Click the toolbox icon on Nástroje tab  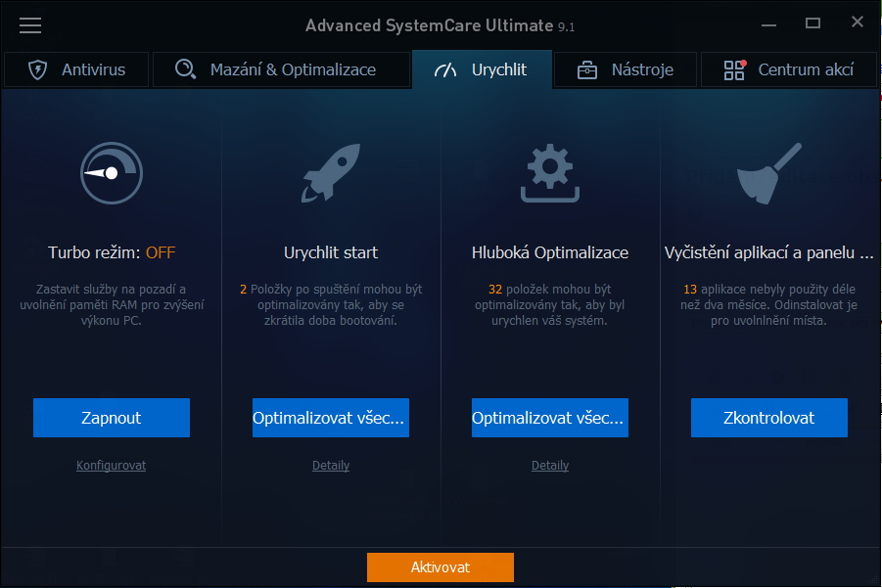click(587, 69)
